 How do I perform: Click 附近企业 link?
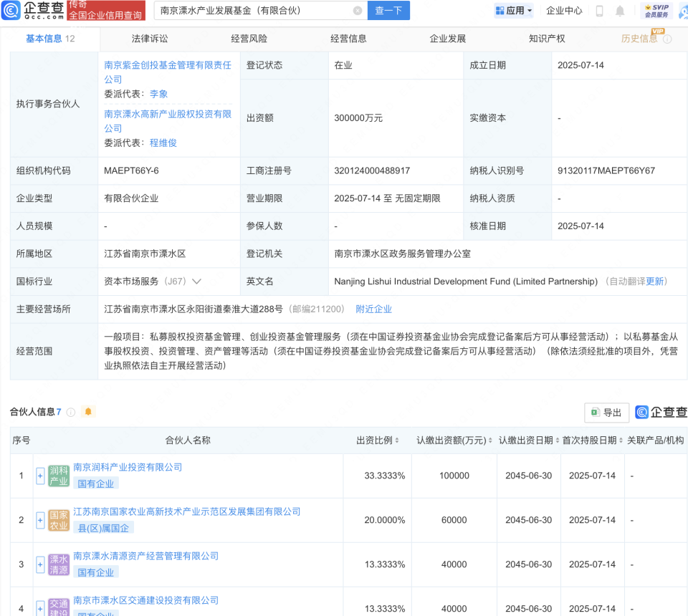point(373,309)
